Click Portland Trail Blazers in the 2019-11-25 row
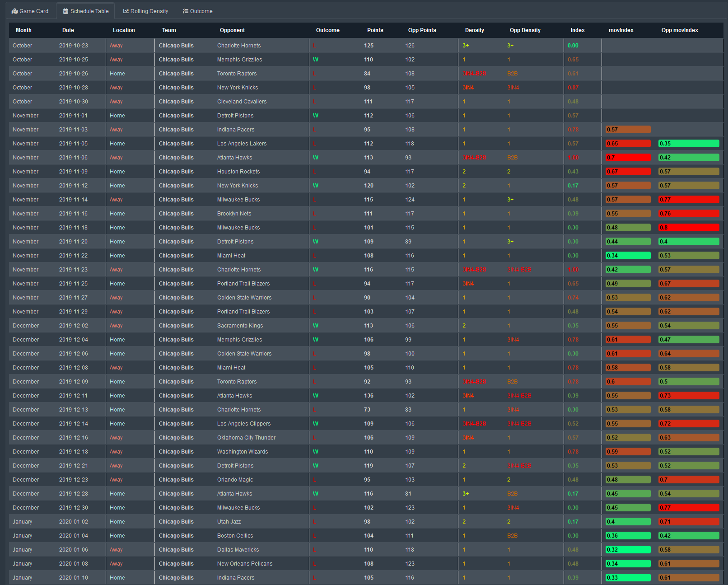The height and width of the screenshot is (585, 728). [243, 284]
